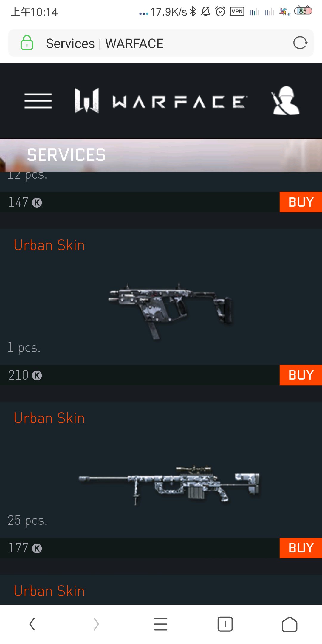The image size is (322, 644).
Task: Open the soldier profile account icon
Action: pyautogui.click(x=285, y=100)
